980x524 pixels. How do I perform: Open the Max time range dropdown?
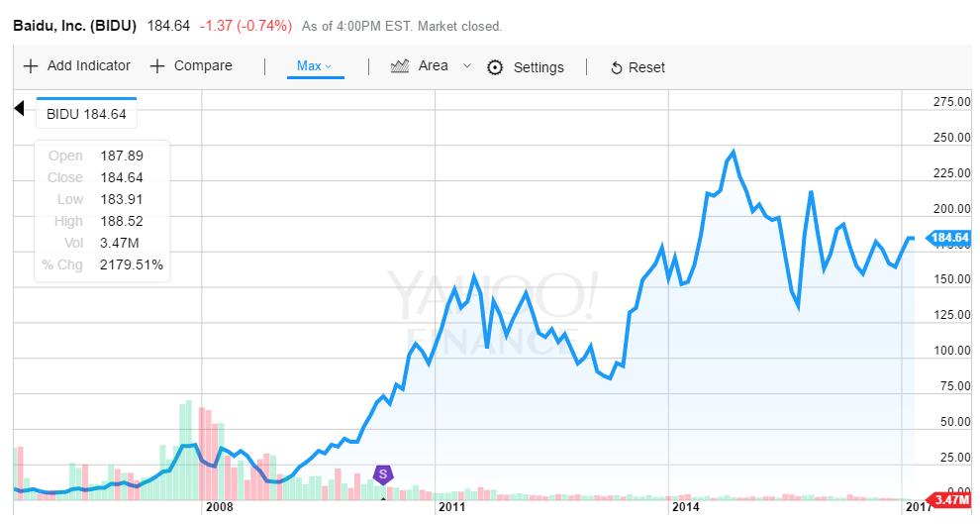[315, 66]
